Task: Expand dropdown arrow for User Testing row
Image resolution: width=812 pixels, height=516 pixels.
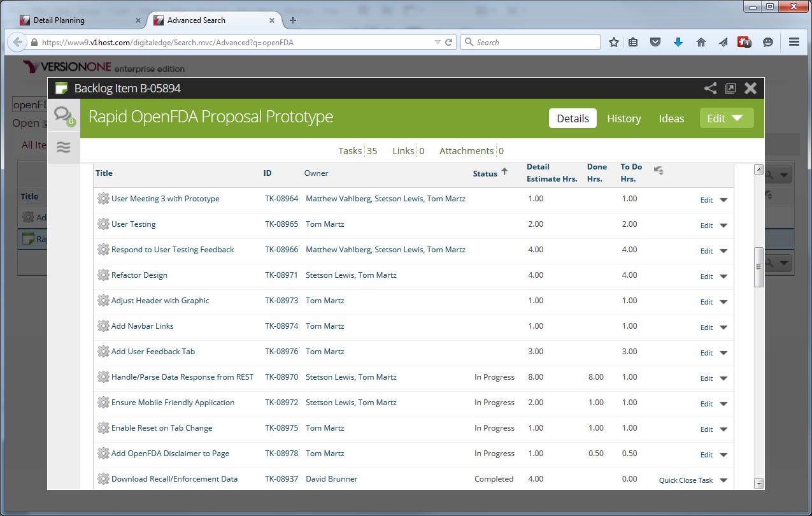Action: (723, 226)
